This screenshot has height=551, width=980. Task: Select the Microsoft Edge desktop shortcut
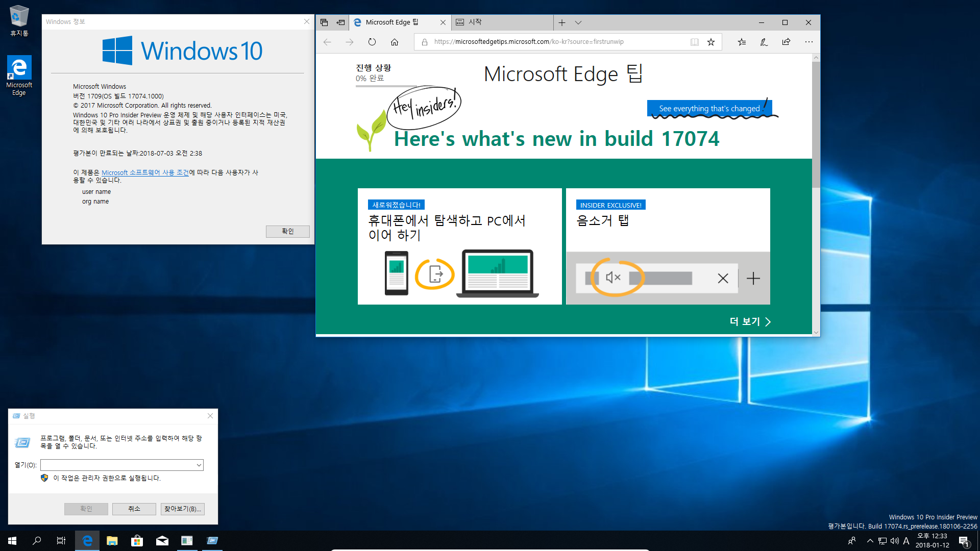(x=19, y=76)
